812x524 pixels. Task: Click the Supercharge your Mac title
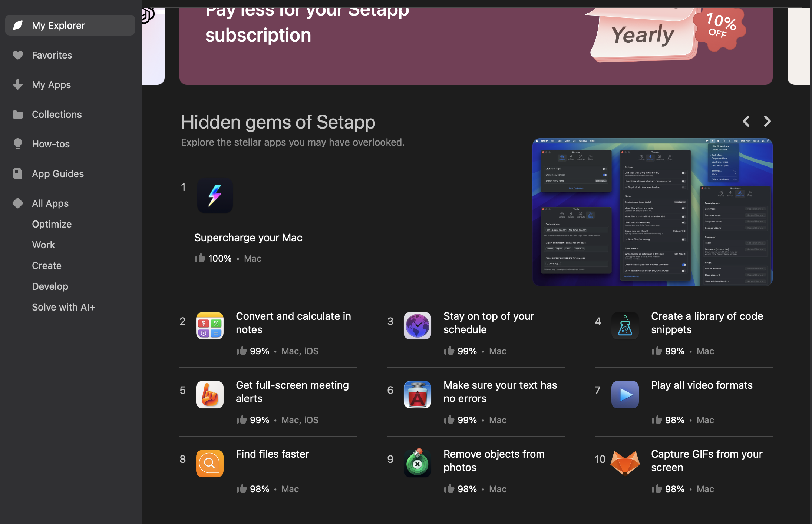(248, 238)
